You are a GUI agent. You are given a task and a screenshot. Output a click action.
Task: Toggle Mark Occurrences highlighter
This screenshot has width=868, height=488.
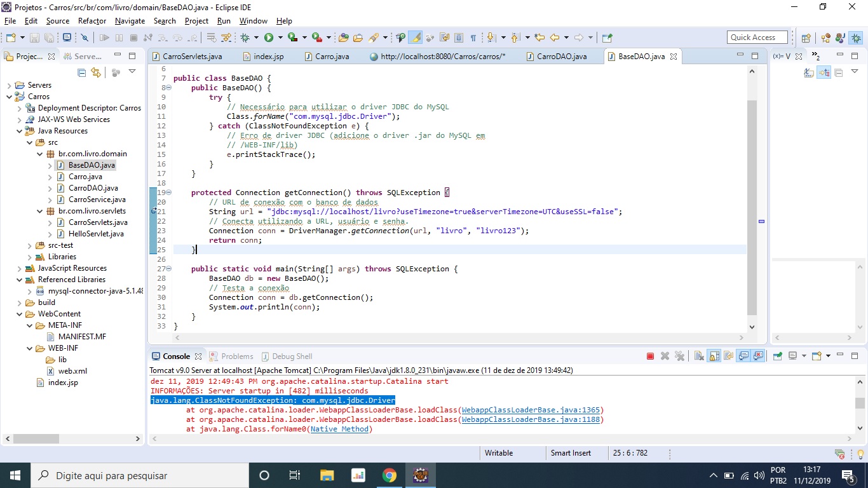coord(415,37)
